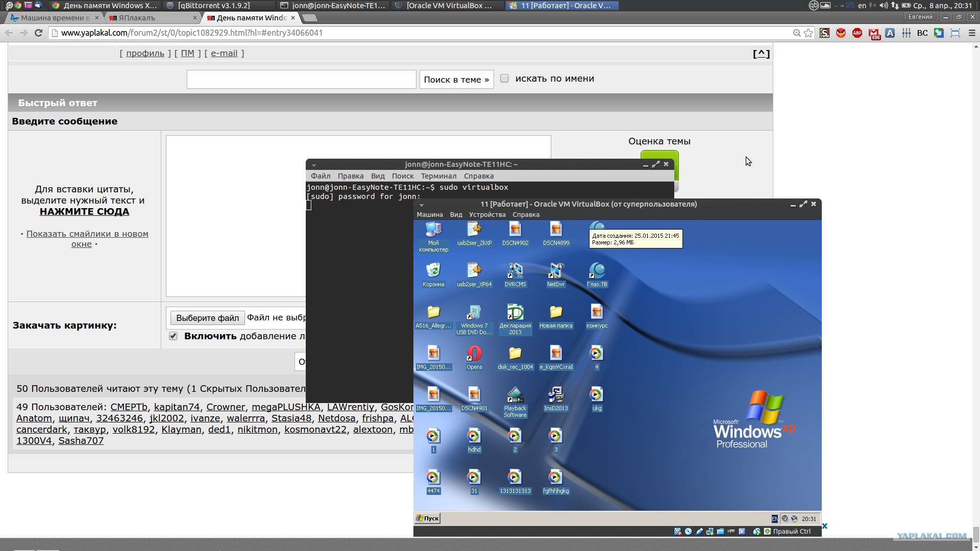Open the Терминал menu in the terminal
Viewport: 980px width, 551px height.
tap(438, 176)
